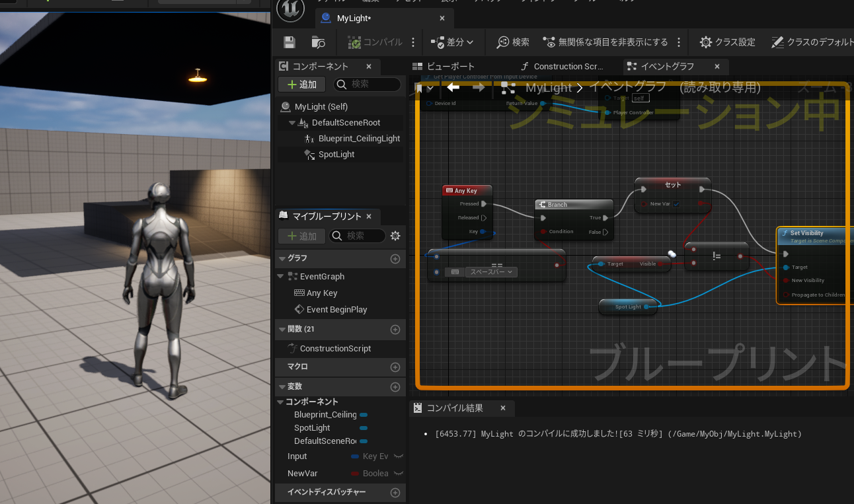Add a new graph with the plus icon

pos(395,259)
